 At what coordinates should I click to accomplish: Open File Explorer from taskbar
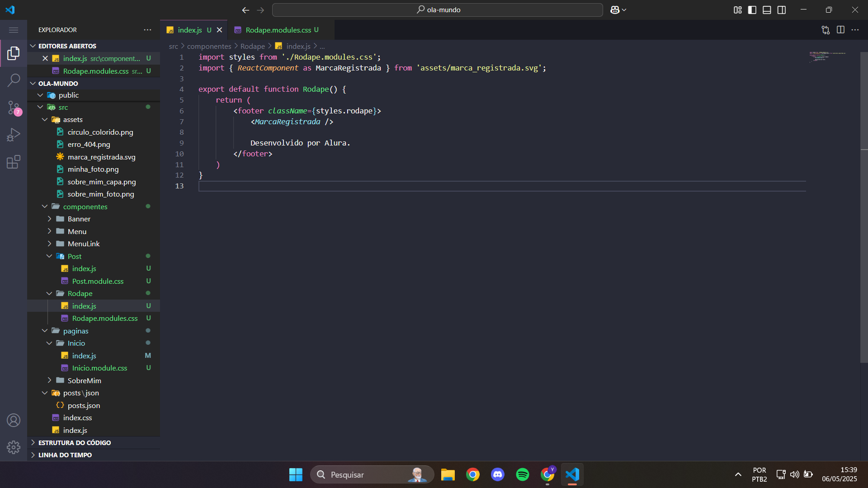(x=448, y=474)
